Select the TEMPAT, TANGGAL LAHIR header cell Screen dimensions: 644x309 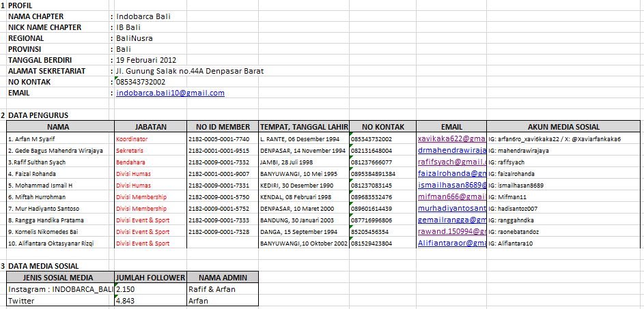pyautogui.click(x=304, y=127)
